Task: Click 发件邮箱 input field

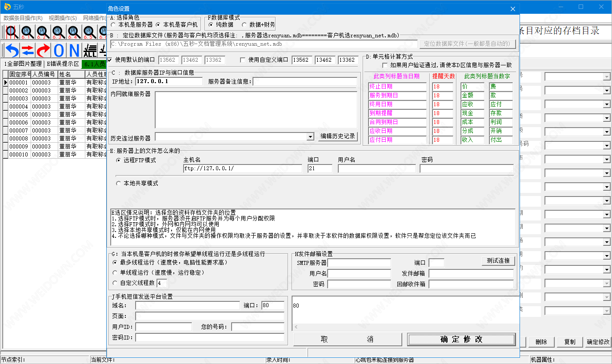Action: tap(471, 273)
